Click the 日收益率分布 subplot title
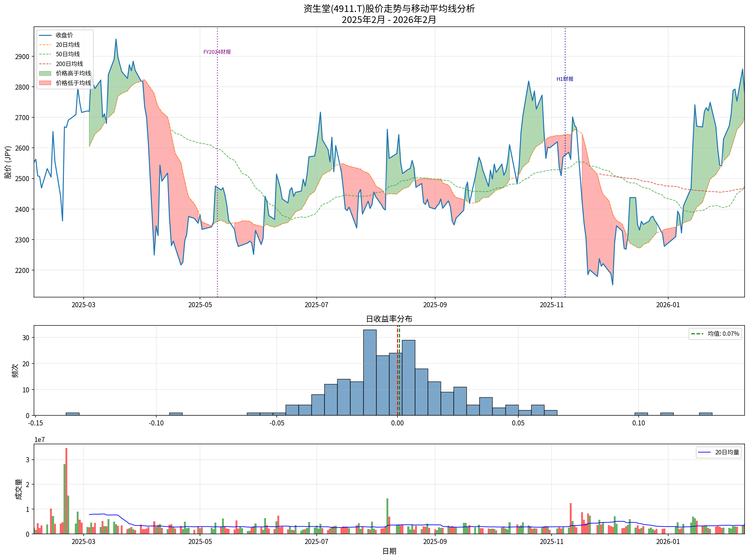 pyautogui.click(x=389, y=319)
